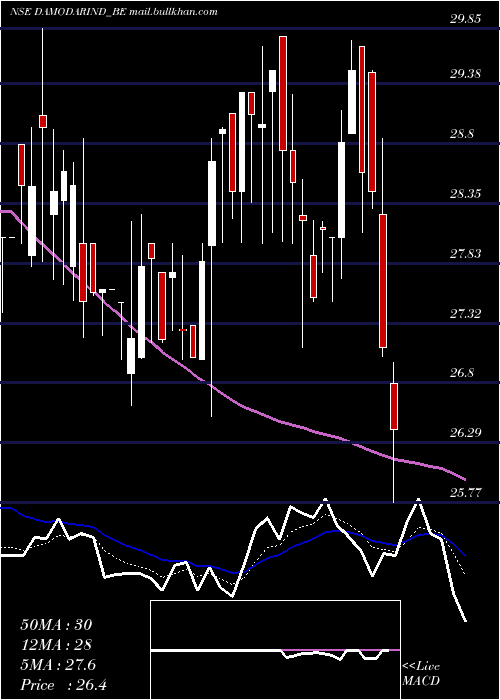Click the 26.29 price axis label

(466, 433)
